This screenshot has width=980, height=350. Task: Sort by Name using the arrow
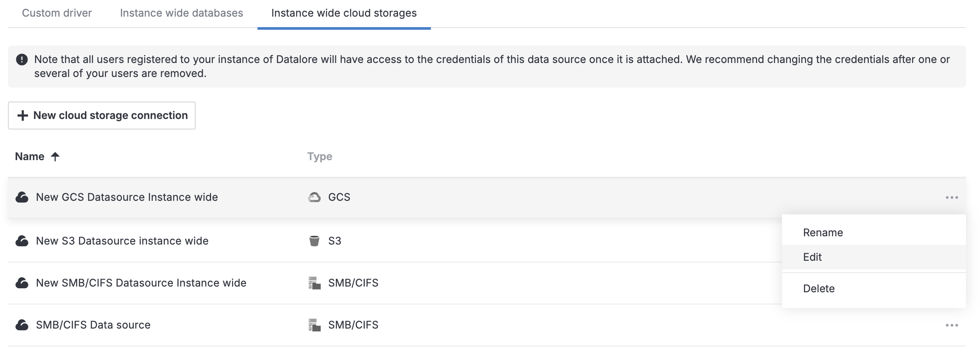point(55,157)
